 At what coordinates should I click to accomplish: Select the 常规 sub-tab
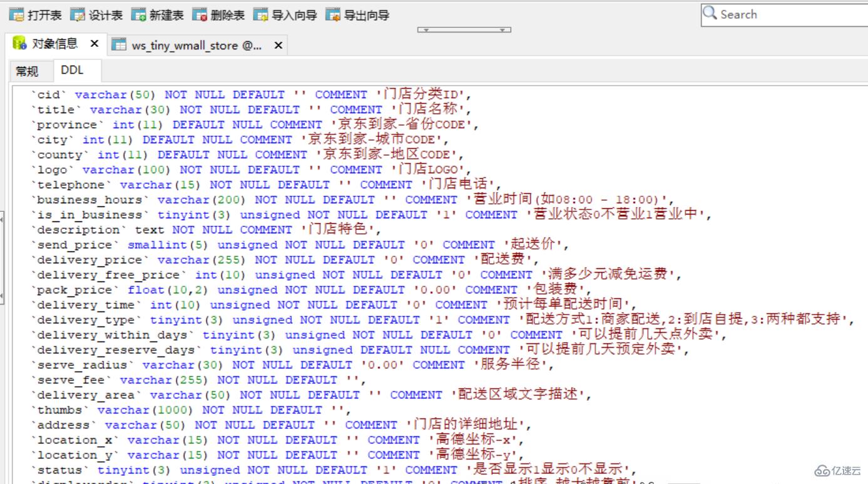click(x=27, y=71)
